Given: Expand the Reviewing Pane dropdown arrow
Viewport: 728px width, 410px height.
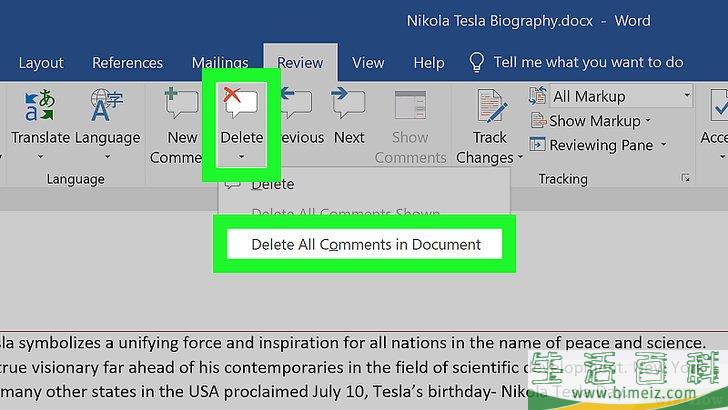Looking at the screenshot, I should [664, 145].
